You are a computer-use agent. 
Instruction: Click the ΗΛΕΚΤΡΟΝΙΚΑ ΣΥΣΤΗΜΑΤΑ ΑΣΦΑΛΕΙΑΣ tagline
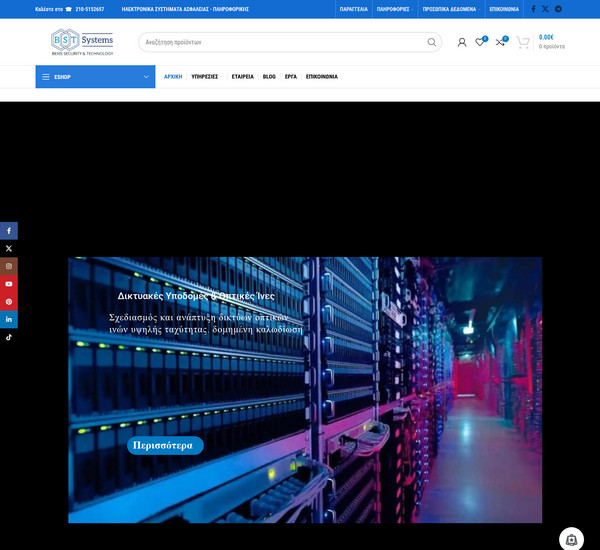(x=185, y=9)
